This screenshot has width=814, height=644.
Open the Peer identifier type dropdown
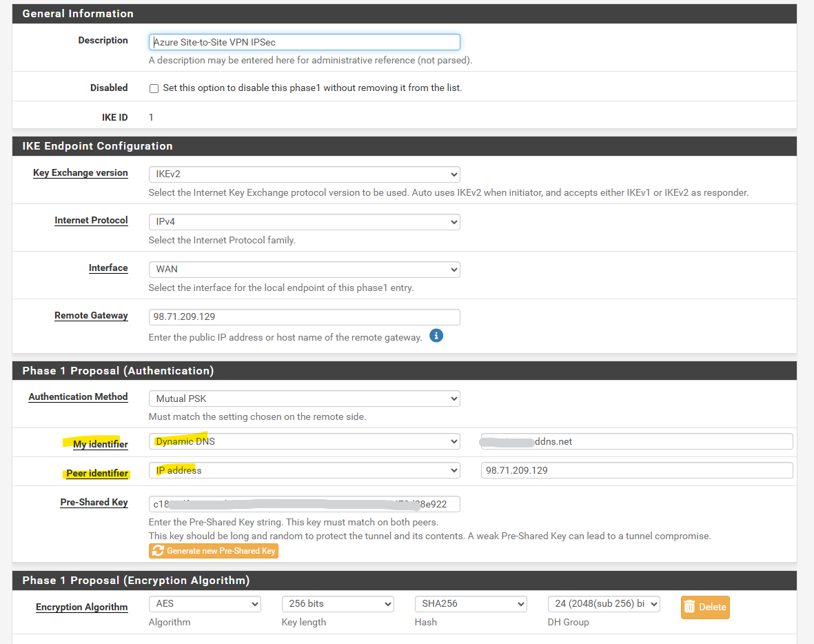click(304, 470)
